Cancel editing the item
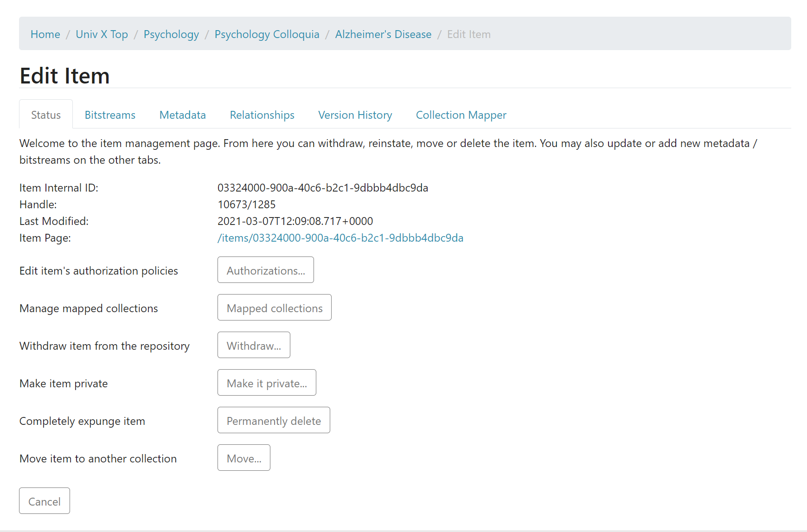 pyautogui.click(x=45, y=501)
